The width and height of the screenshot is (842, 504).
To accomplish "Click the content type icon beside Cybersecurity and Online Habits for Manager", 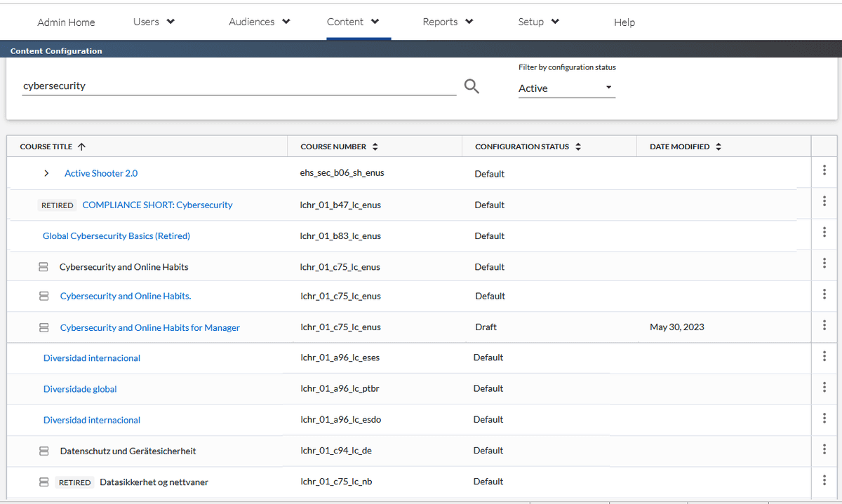I will point(44,327).
